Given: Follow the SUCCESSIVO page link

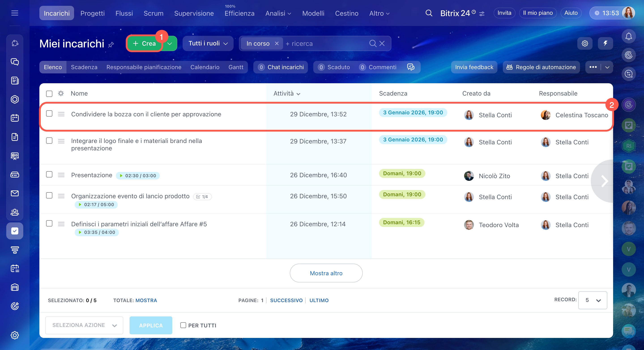Looking at the screenshot, I should click(286, 300).
